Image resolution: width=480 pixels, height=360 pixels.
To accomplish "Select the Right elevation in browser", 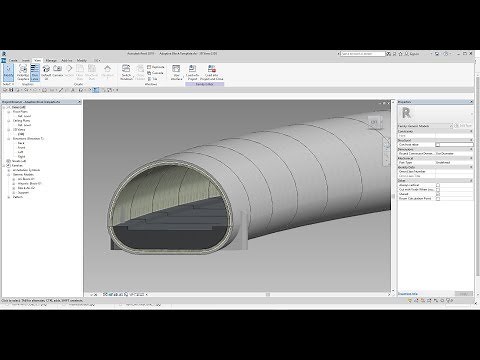I will [x=21, y=157].
